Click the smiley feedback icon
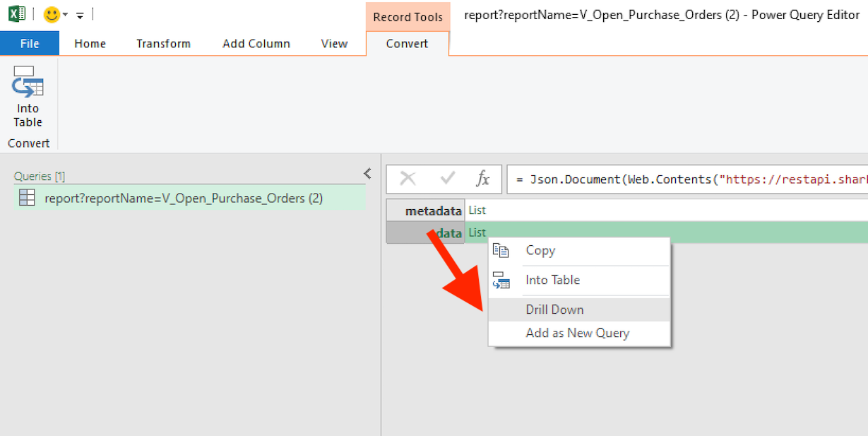The height and width of the screenshot is (436, 868). 51,14
